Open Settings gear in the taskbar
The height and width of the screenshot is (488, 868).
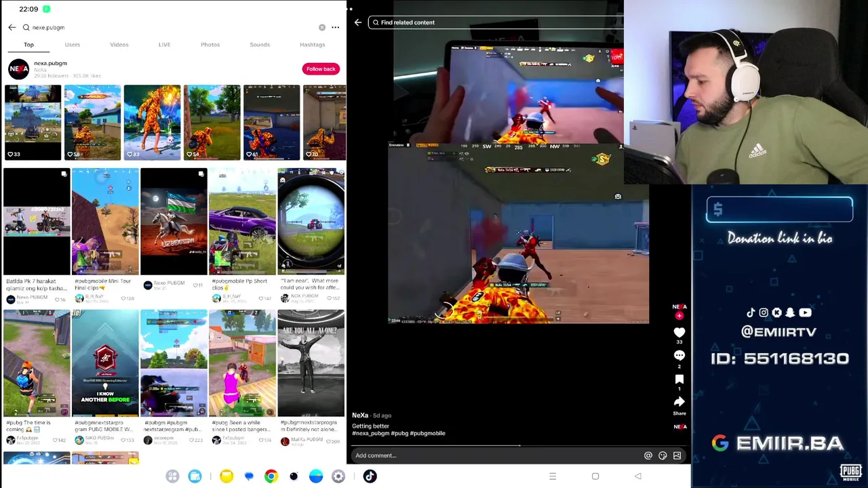tap(338, 476)
